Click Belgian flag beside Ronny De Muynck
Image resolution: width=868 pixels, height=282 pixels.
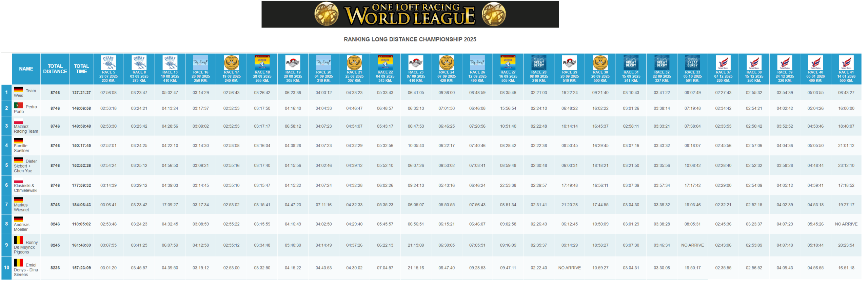(x=18, y=241)
